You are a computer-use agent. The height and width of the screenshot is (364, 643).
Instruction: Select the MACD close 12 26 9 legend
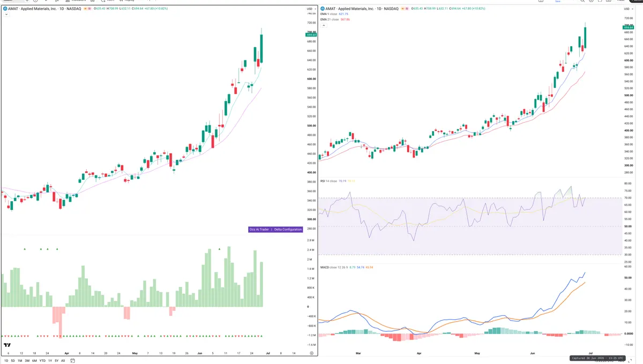346,267
